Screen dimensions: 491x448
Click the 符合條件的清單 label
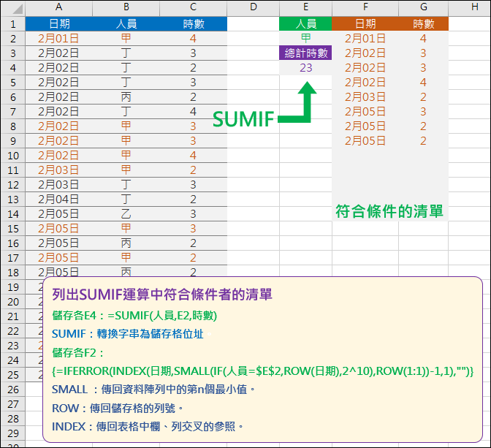click(389, 211)
